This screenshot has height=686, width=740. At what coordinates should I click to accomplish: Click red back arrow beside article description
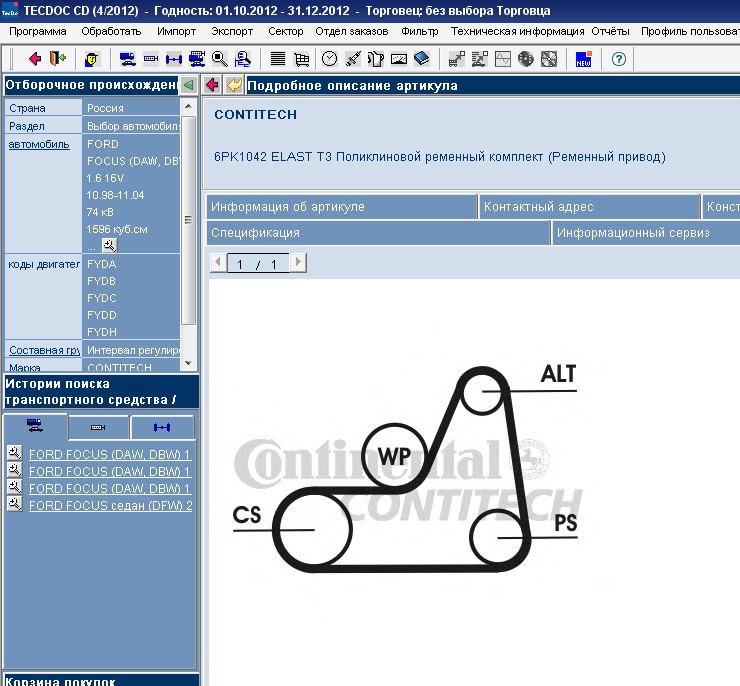[x=212, y=85]
